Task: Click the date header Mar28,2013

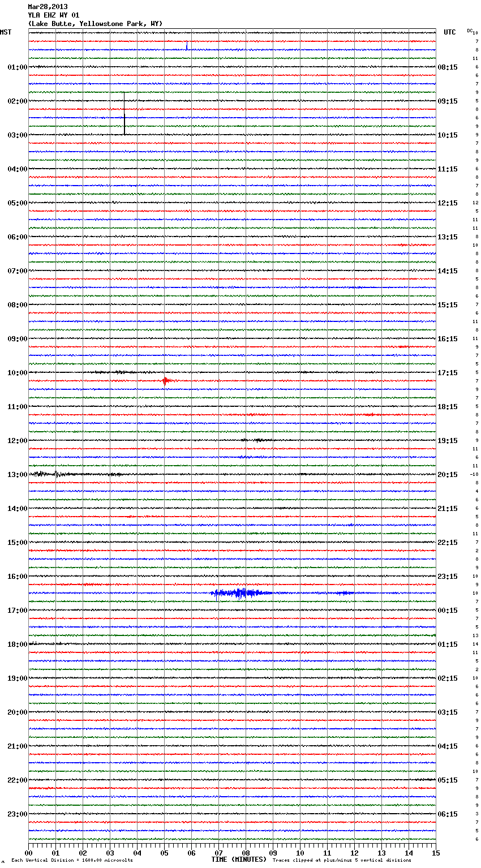Action: coord(48,7)
